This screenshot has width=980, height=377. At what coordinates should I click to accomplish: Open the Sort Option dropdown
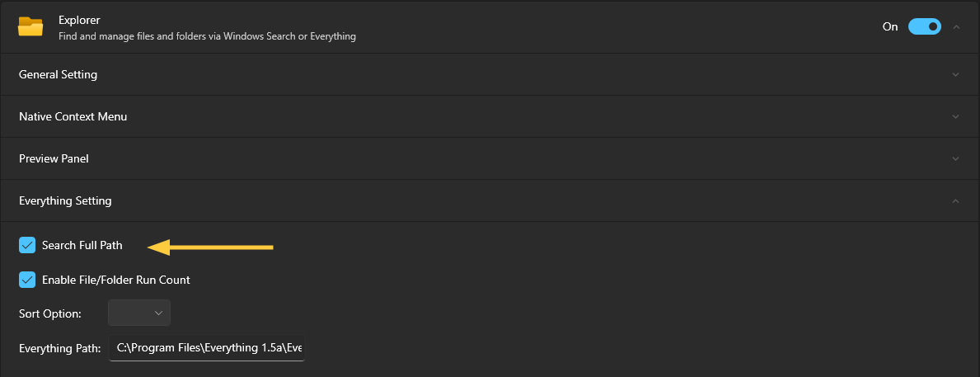(x=139, y=313)
